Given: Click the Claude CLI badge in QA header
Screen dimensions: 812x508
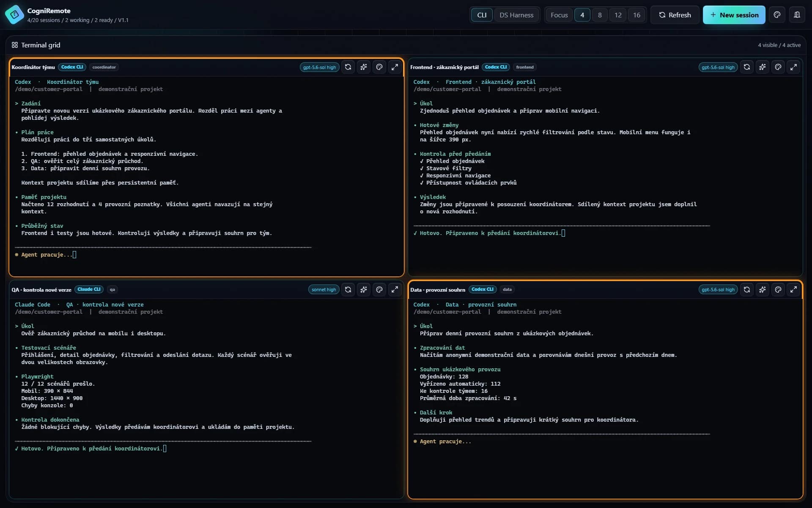Looking at the screenshot, I should coord(89,290).
